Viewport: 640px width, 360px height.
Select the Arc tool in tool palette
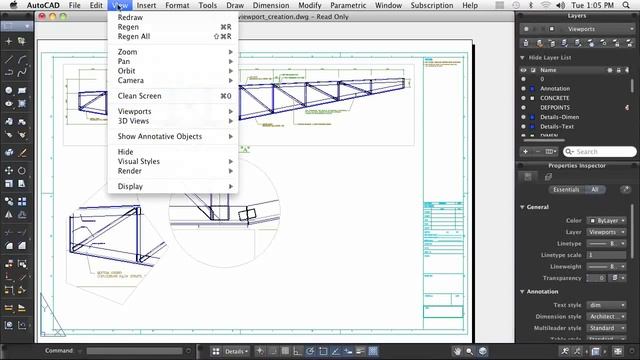pos(22,60)
